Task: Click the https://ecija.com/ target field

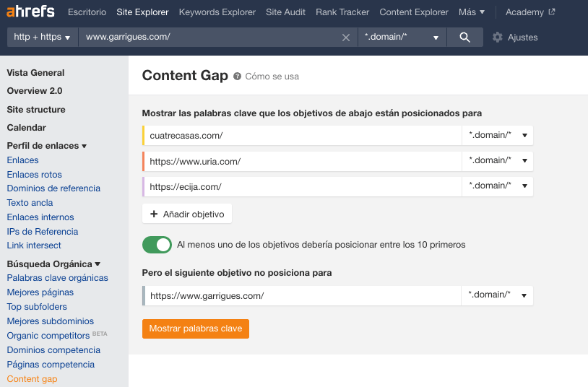Action: pos(302,187)
